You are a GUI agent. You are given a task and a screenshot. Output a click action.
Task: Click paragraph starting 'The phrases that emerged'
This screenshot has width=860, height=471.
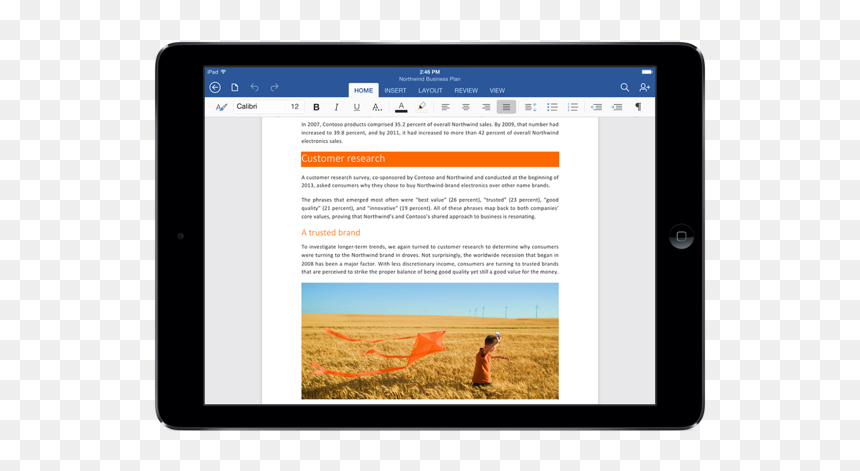click(430, 208)
